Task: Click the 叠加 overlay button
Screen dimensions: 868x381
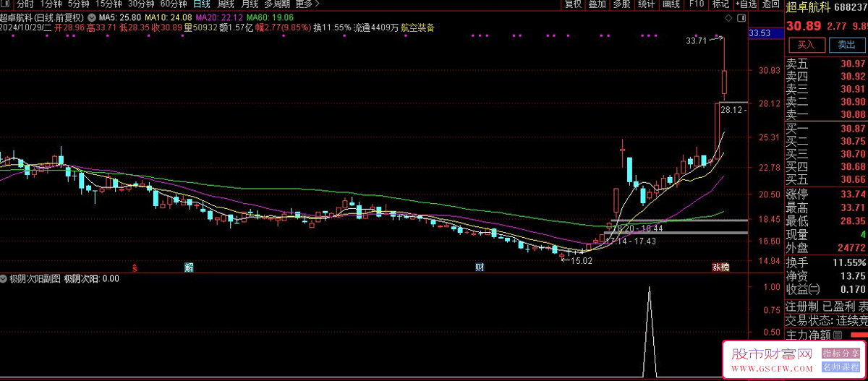Action: (597, 4)
